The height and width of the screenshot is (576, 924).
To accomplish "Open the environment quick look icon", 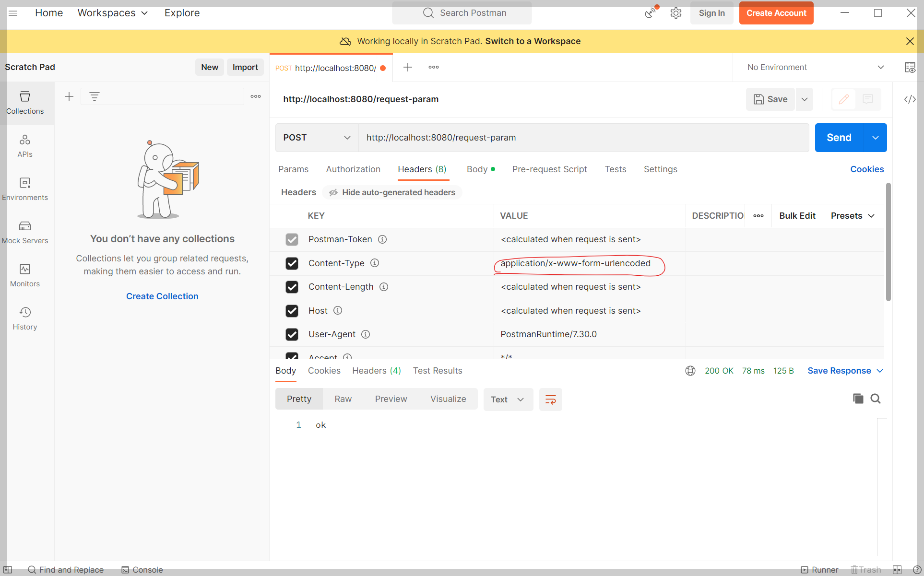I will tap(910, 67).
